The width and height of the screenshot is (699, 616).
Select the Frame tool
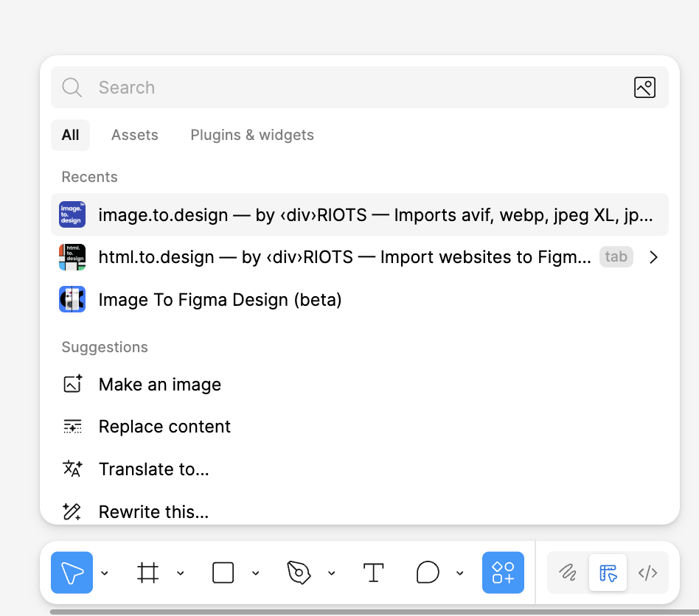[148, 573]
